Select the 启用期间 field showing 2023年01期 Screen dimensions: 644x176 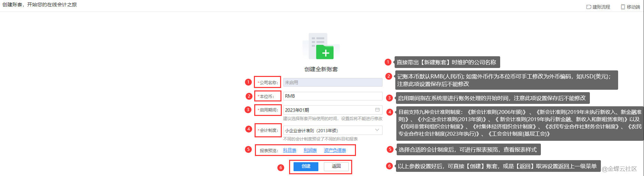333,110
